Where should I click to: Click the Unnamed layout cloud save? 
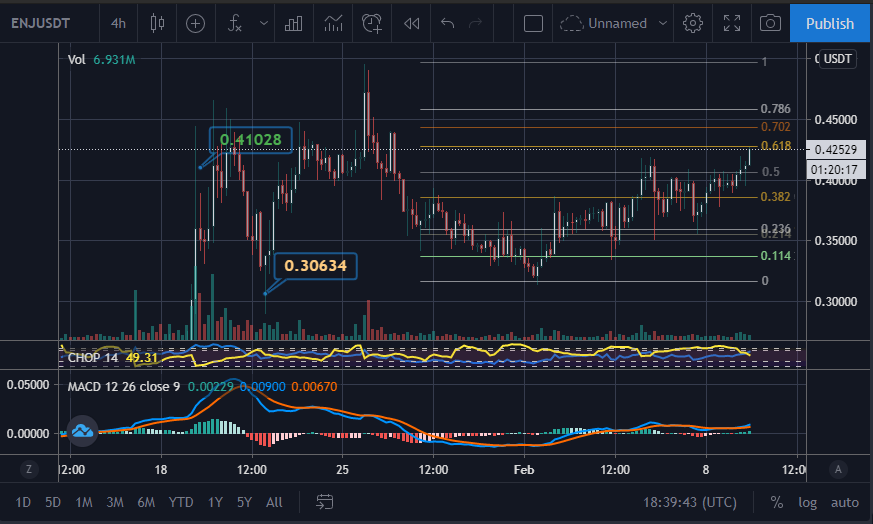tap(603, 23)
